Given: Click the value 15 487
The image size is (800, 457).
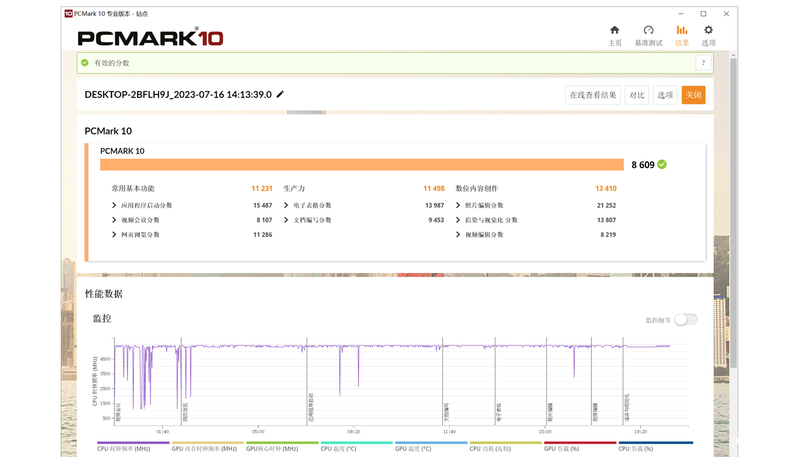Looking at the screenshot, I should [x=263, y=205].
